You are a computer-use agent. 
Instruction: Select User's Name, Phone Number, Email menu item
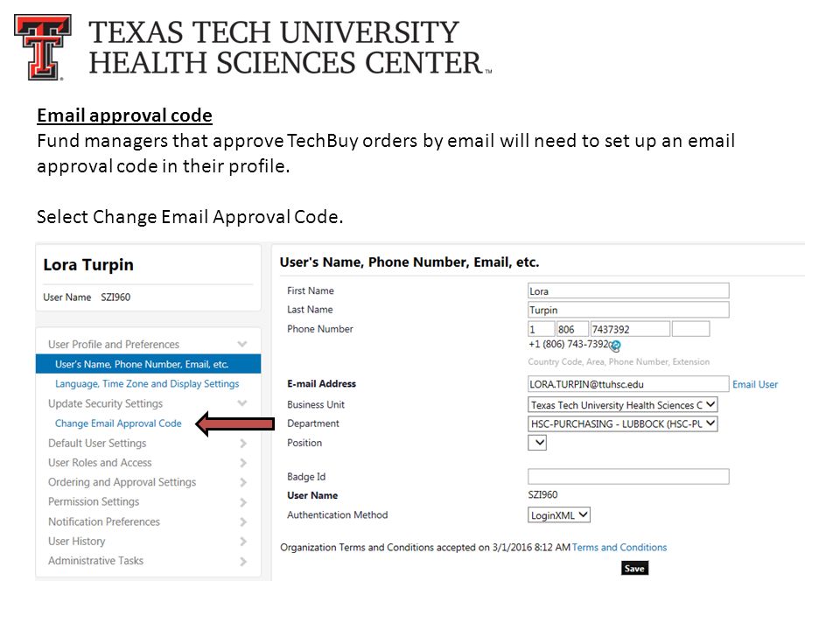click(x=149, y=364)
